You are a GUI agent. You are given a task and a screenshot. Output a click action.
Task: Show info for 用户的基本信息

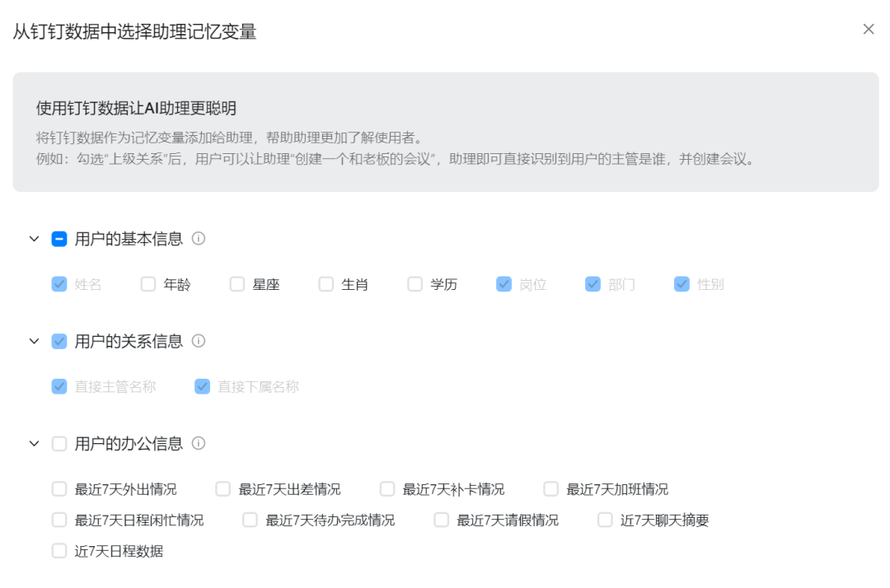pos(198,238)
